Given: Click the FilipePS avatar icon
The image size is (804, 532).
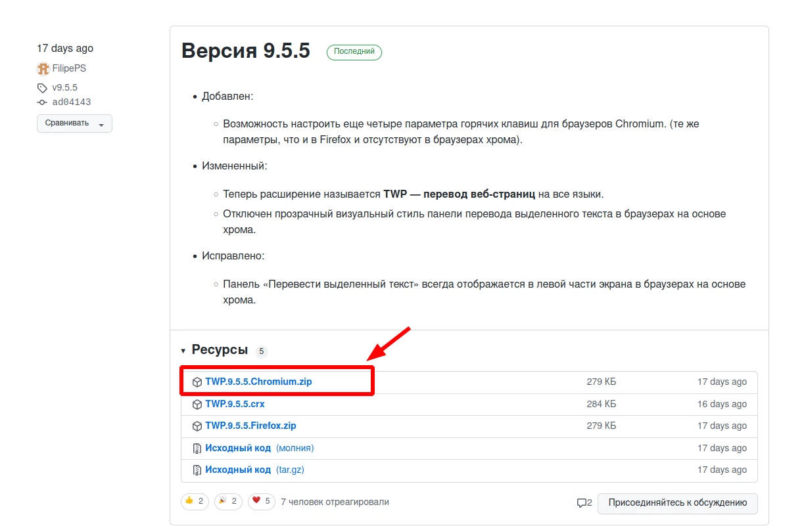Looking at the screenshot, I should click(43, 68).
